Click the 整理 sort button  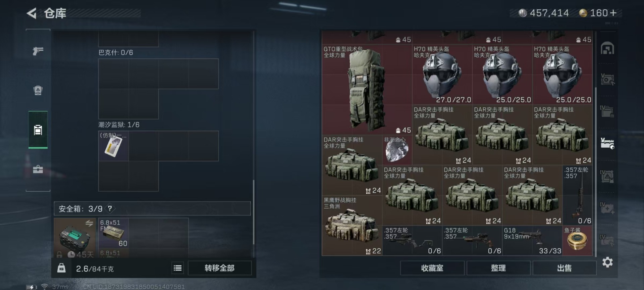498,268
